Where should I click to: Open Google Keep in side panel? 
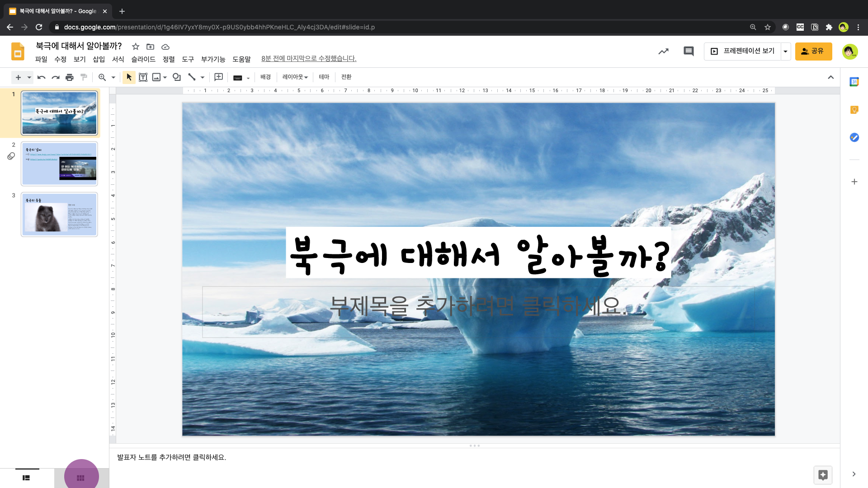(854, 110)
